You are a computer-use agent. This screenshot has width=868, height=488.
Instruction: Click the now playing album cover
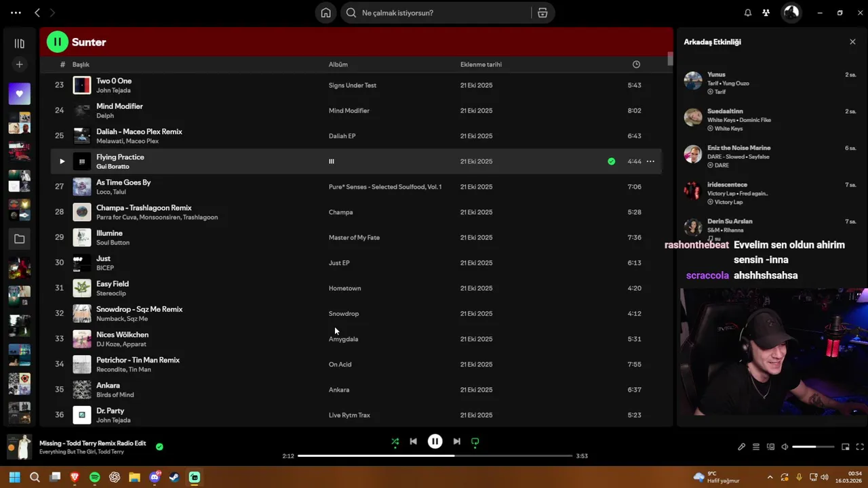point(19,447)
